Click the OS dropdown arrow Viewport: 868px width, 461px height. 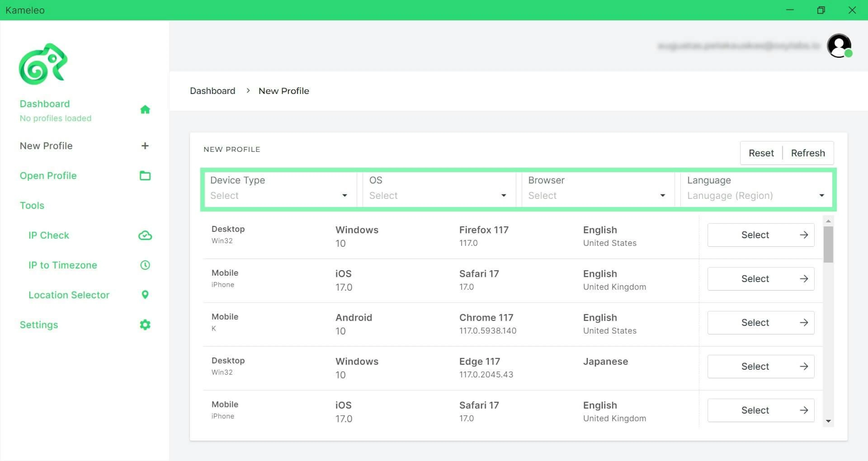tap(503, 195)
